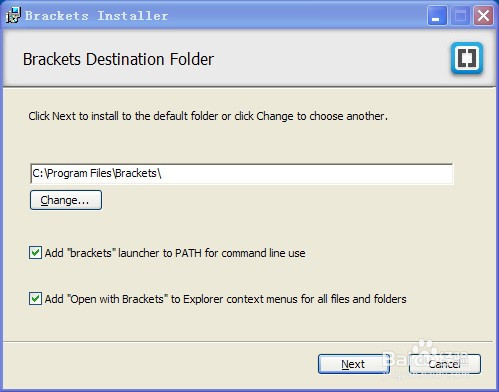
Task: Minimize the Brackets Installer window
Action: [x=437, y=15]
